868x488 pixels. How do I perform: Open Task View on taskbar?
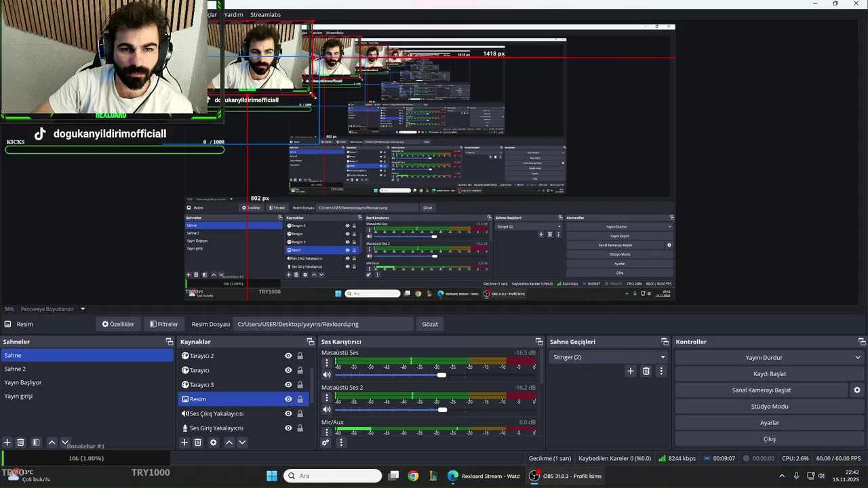point(393,476)
